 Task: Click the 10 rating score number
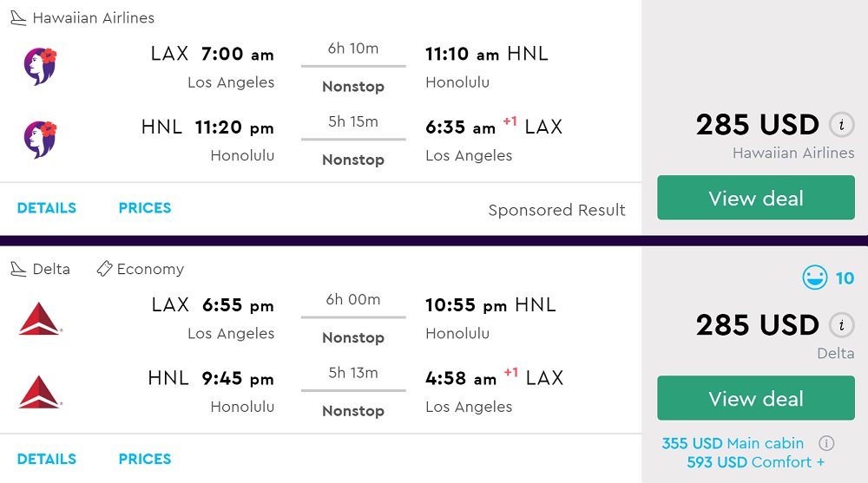pyautogui.click(x=845, y=278)
